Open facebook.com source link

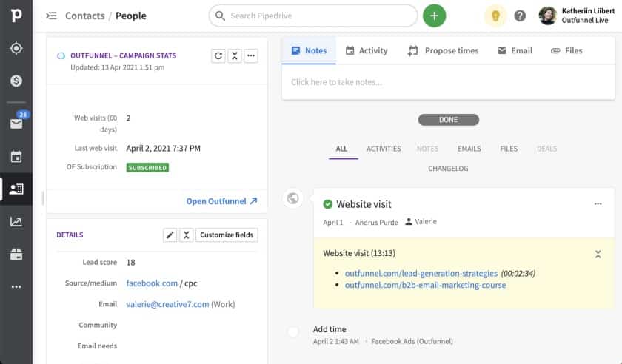coord(152,283)
